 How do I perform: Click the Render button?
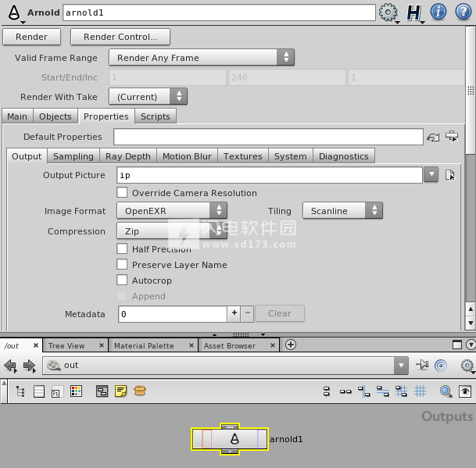point(31,37)
